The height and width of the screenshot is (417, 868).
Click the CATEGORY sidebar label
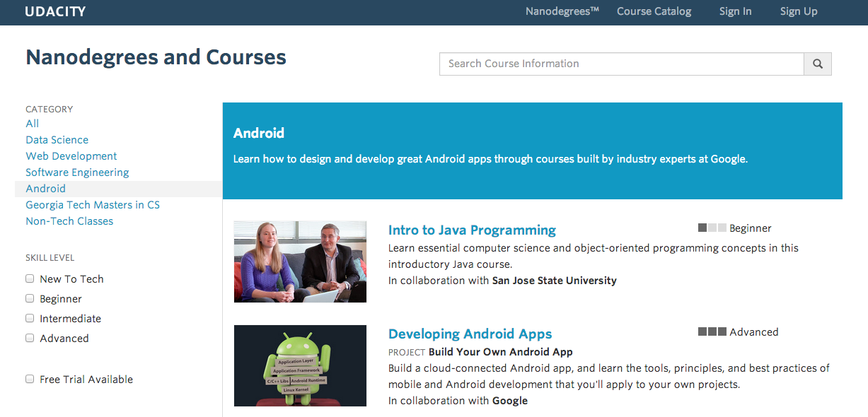click(50, 109)
